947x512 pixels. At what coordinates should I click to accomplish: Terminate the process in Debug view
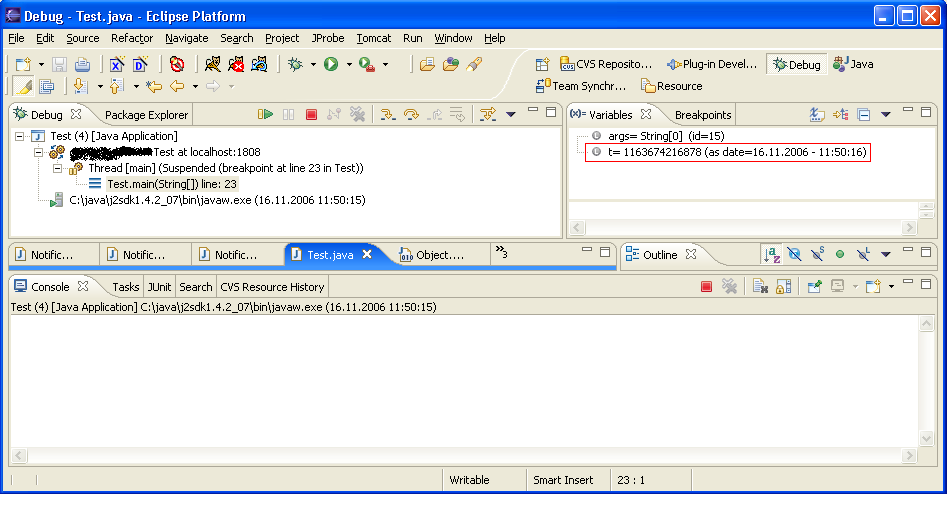312,114
